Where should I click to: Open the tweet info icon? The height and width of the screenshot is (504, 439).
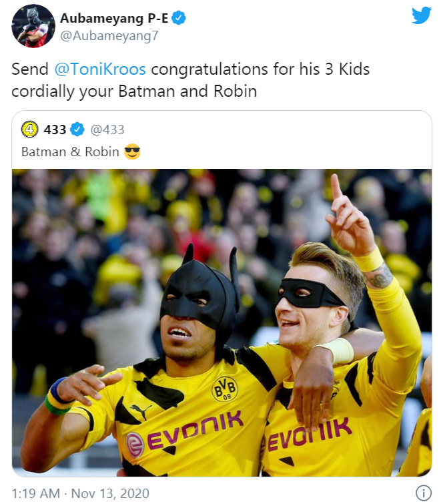[x=423, y=493]
